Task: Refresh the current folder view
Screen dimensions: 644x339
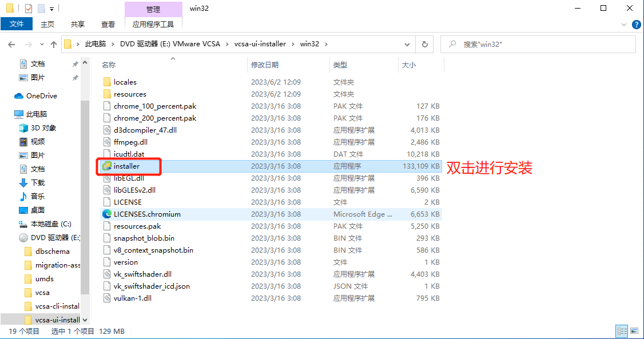Action: [425, 45]
